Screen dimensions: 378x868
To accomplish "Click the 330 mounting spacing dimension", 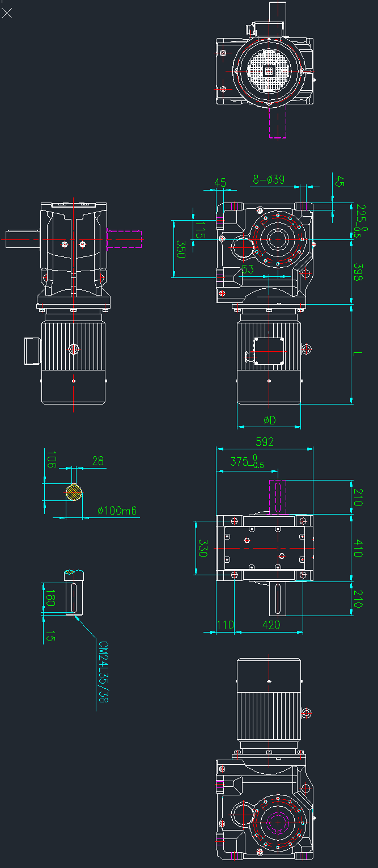I will tap(202, 548).
